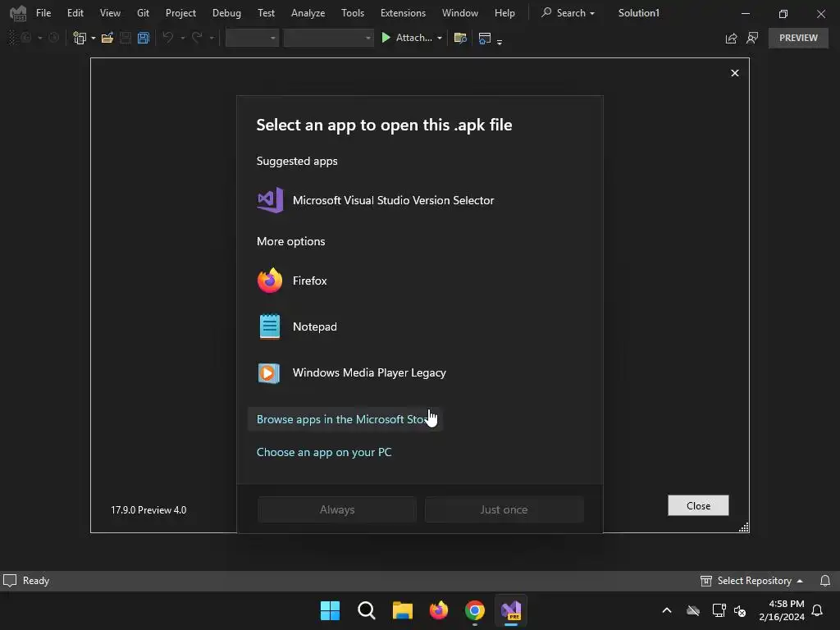Click the 17.9.0 Preview 4.0 version text
The width and height of the screenshot is (840, 630).
point(148,510)
